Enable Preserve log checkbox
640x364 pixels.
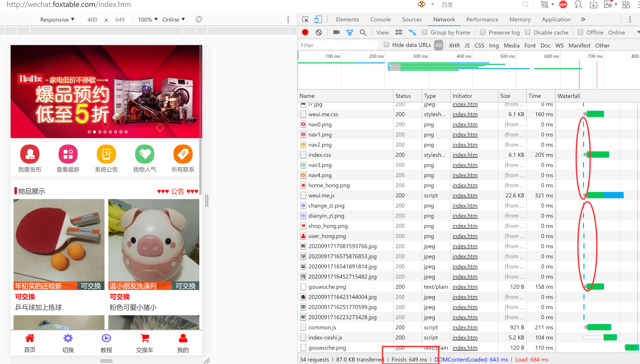[483, 32]
